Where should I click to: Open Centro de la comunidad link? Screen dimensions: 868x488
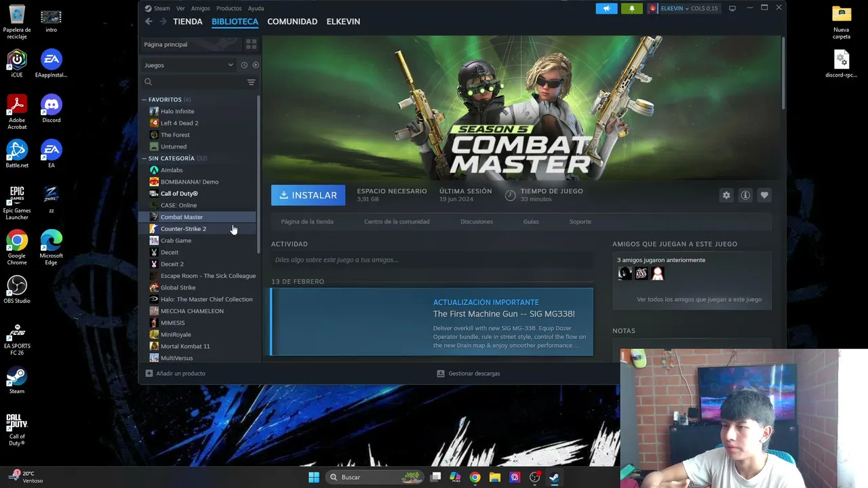click(x=397, y=222)
